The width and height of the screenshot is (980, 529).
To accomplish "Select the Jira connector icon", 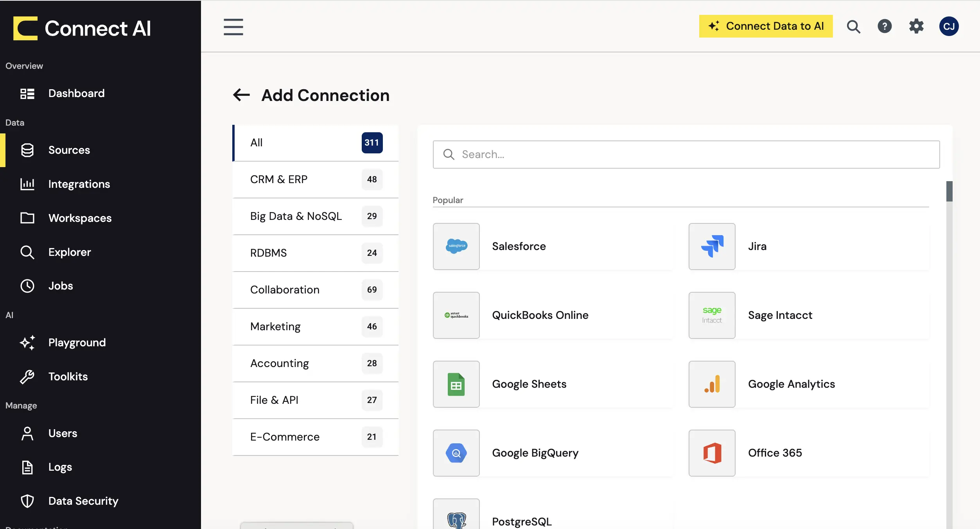I will tap(712, 246).
